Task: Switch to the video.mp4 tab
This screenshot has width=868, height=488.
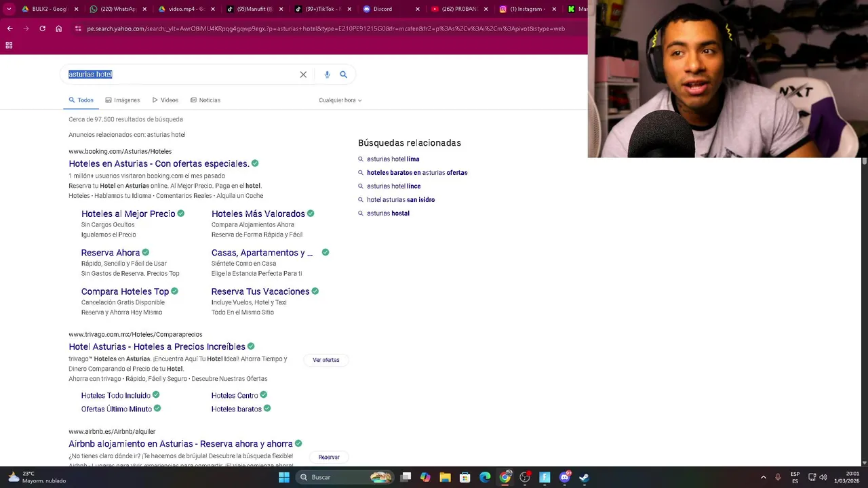Action: tap(185, 9)
